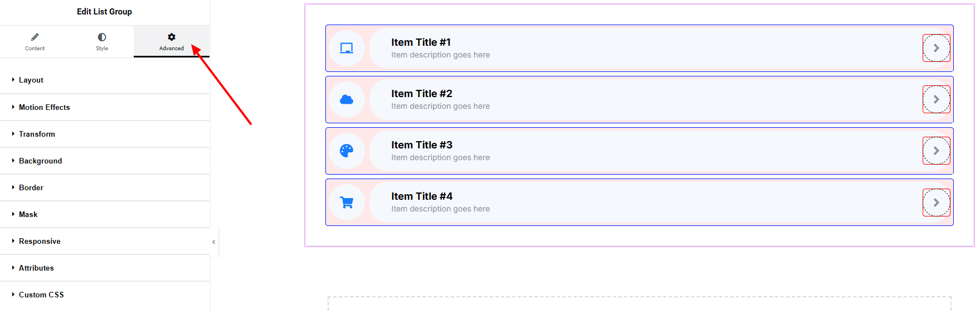Click the laptop icon in item #1

tap(347, 49)
